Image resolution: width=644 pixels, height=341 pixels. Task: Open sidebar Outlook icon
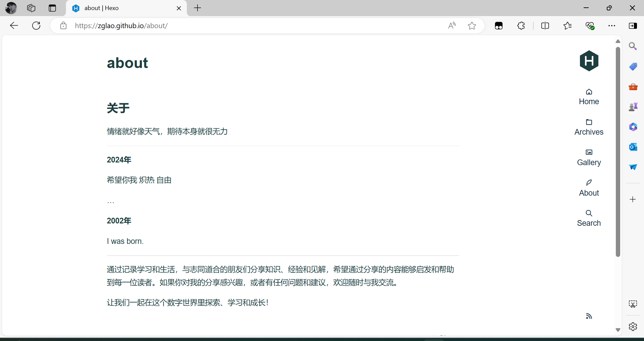633,147
